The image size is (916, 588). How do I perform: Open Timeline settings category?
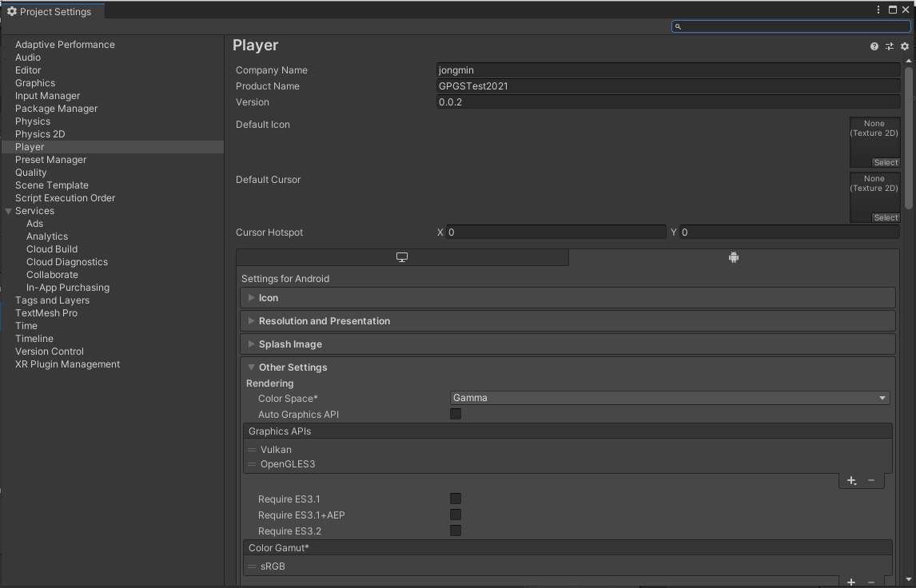coord(34,339)
